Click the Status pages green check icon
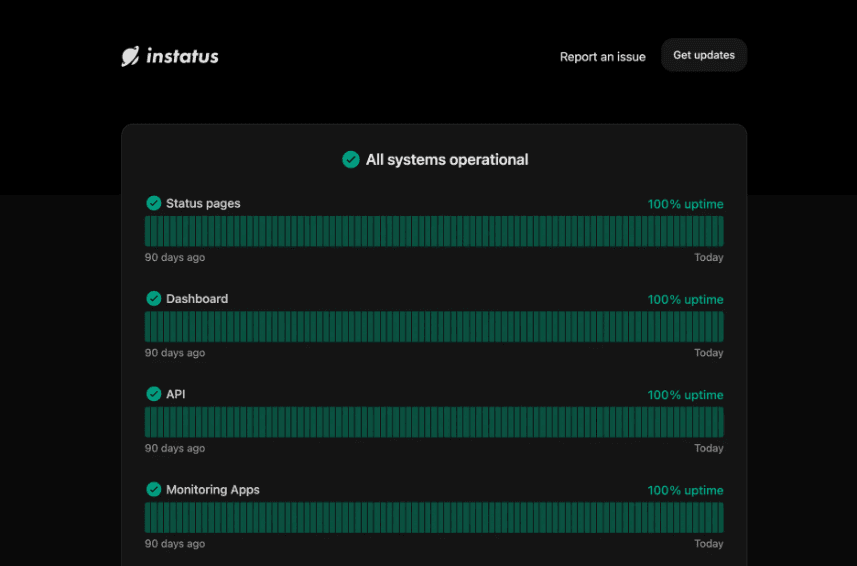 coord(154,203)
